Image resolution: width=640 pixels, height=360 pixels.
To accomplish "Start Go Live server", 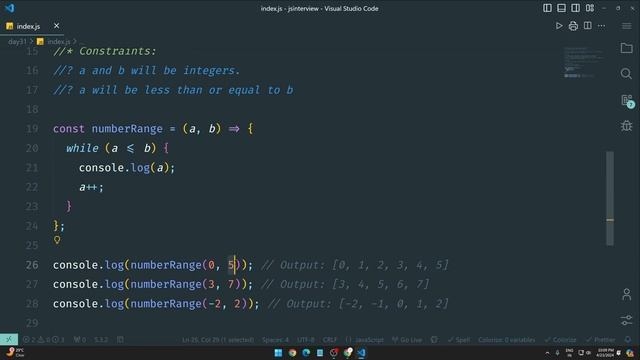I will [407, 340].
